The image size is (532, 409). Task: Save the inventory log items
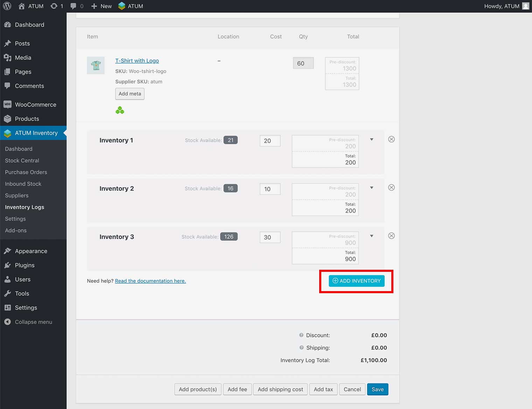pyautogui.click(x=377, y=389)
